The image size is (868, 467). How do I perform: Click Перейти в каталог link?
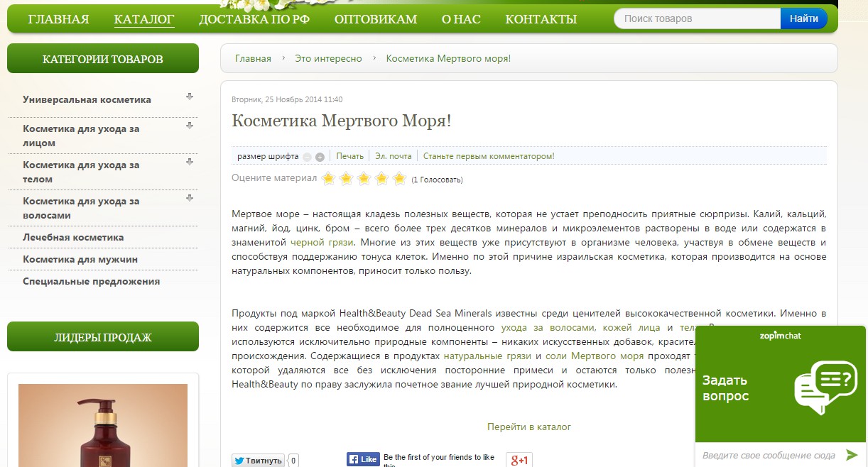coord(528,427)
